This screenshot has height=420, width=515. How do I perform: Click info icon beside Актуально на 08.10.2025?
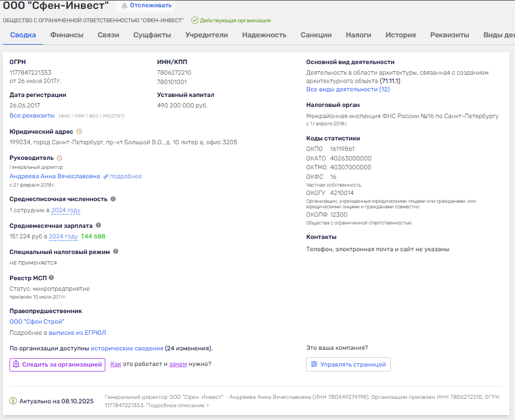click(13, 401)
